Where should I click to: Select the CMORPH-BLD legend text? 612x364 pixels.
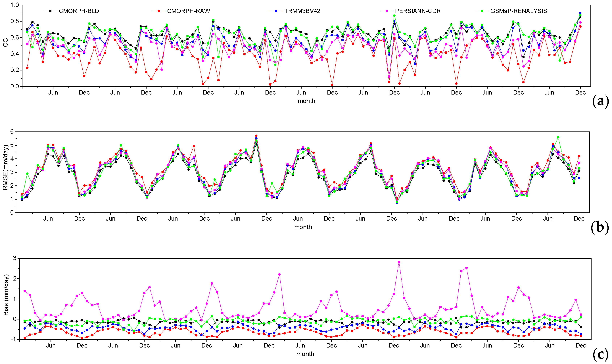click(79, 11)
